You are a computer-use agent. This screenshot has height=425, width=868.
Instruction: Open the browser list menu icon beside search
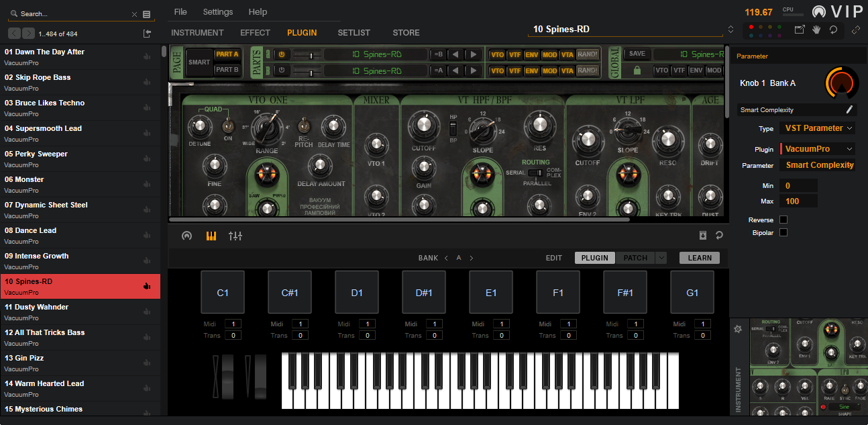click(x=147, y=14)
